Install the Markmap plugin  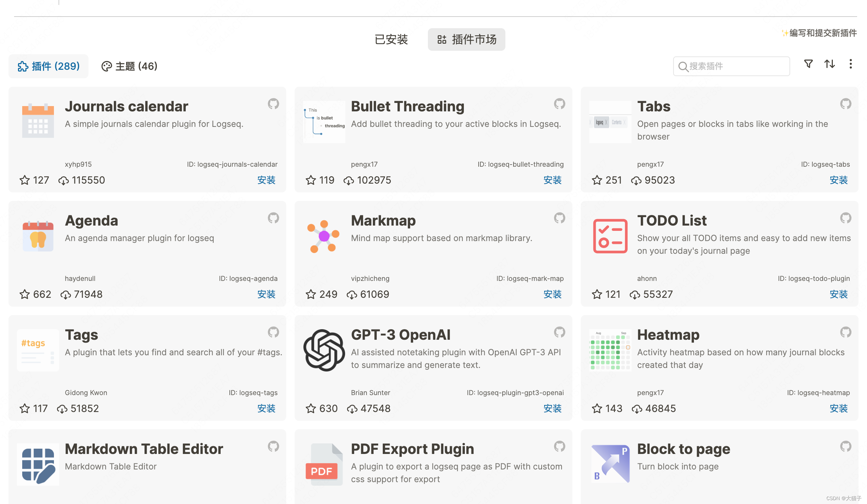tap(553, 294)
